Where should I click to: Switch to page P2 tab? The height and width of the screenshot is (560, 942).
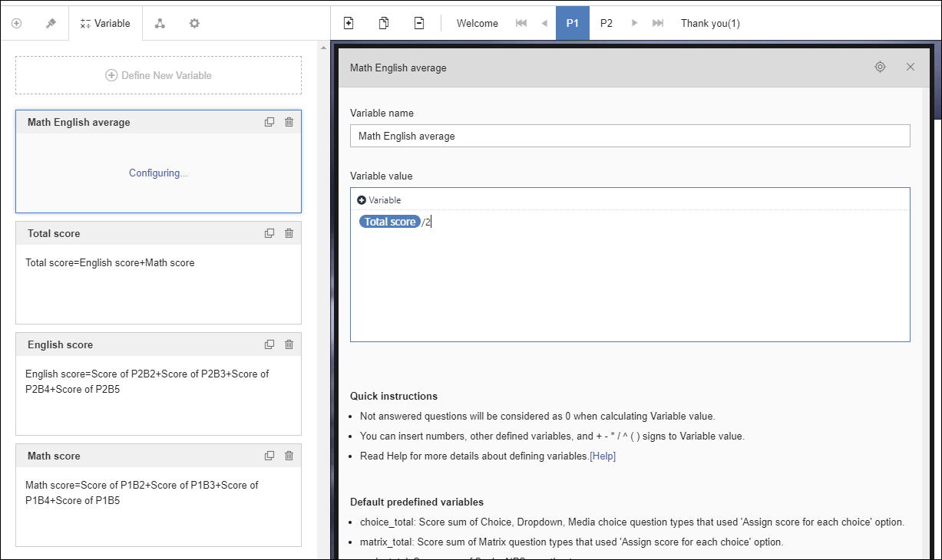coord(606,23)
